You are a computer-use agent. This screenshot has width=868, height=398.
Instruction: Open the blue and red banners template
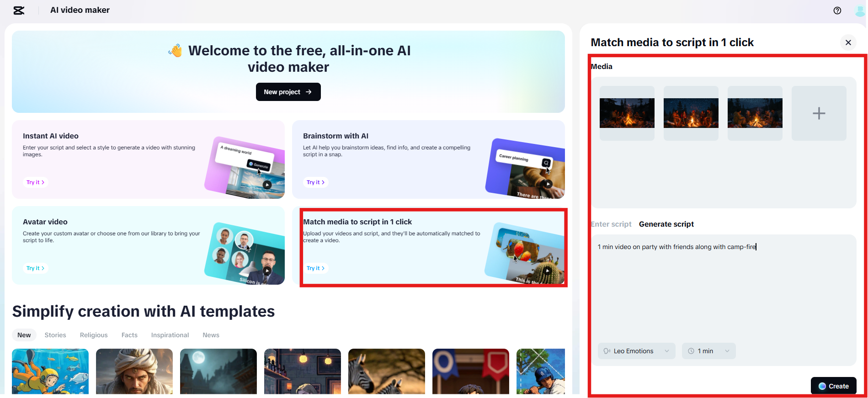coord(471,371)
